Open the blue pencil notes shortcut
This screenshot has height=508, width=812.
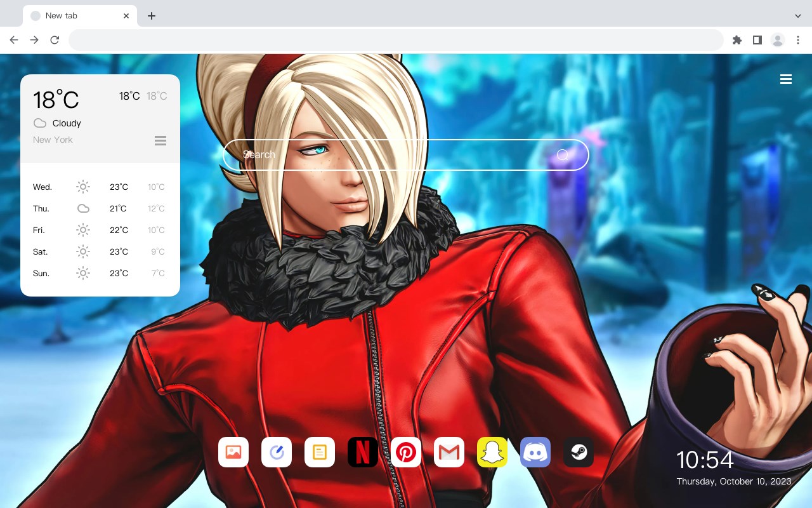pos(277,452)
